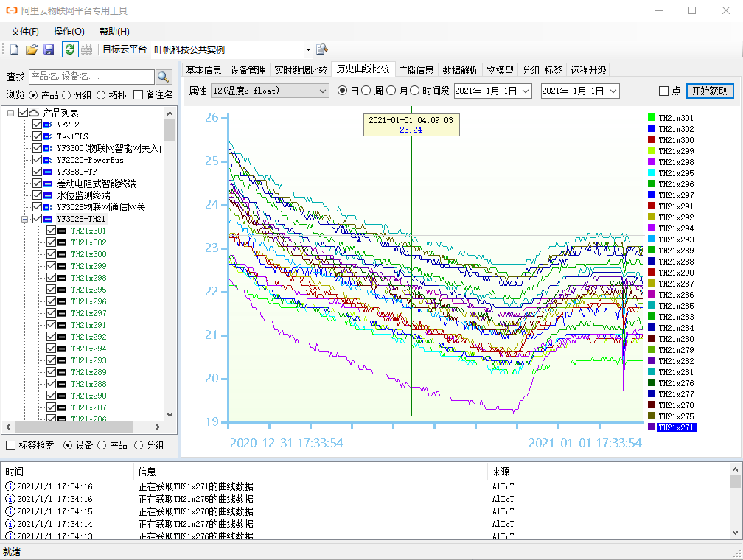The image size is (743, 560).
Task: Click the YF2020 product icon
Action: (48, 125)
